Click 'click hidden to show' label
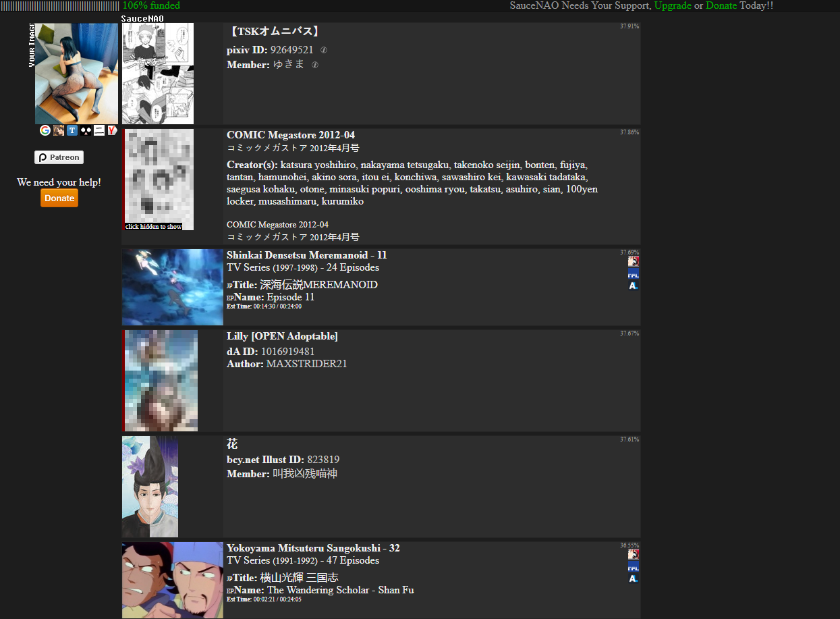Viewport: 840px width, 619px height. click(x=153, y=227)
